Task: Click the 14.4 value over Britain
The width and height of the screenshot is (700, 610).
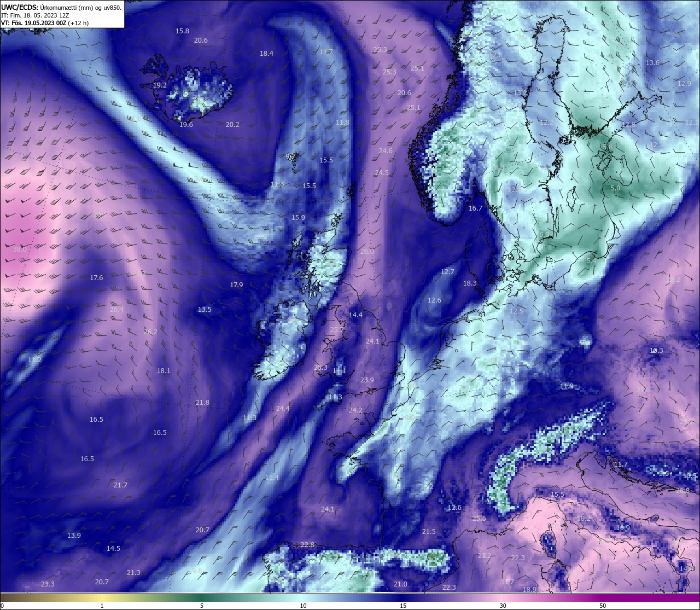Action: pyautogui.click(x=355, y=315)
